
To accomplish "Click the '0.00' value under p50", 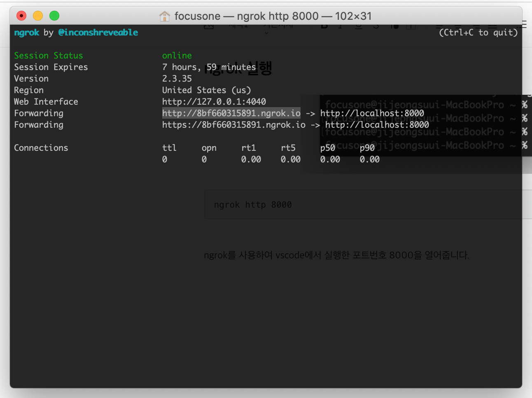I will click(x=330, y=159).
